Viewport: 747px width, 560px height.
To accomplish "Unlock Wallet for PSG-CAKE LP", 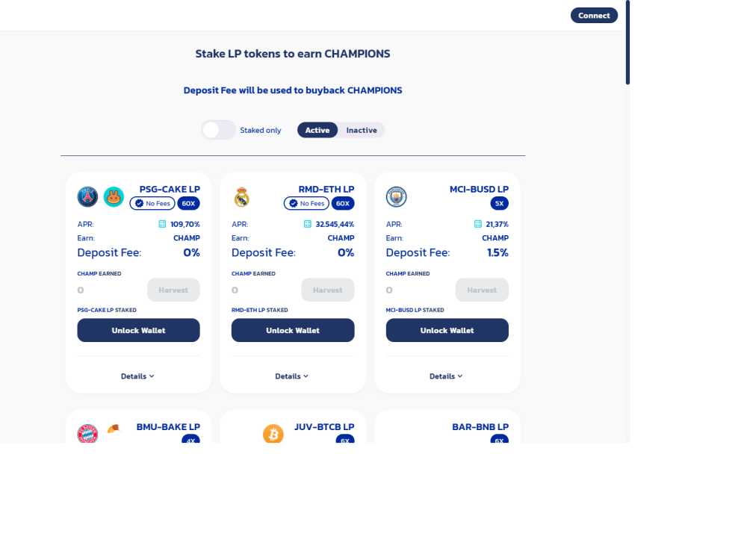I will pyautogui.click(x=139, y=330).
